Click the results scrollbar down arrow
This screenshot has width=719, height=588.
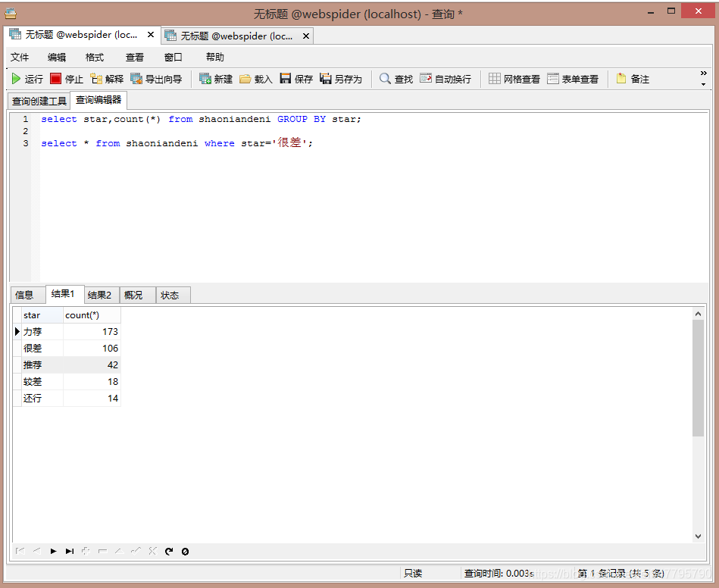point(698,536)
